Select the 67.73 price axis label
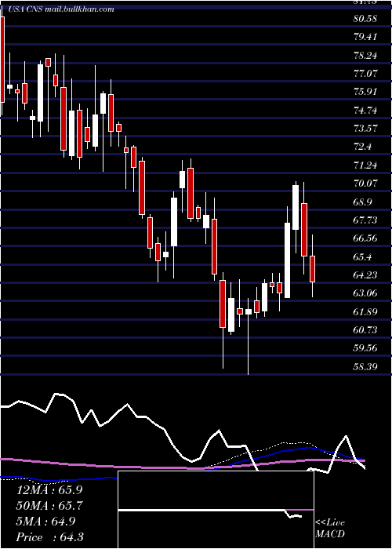This screenshot has width=392, height=549. pos(365,220)
